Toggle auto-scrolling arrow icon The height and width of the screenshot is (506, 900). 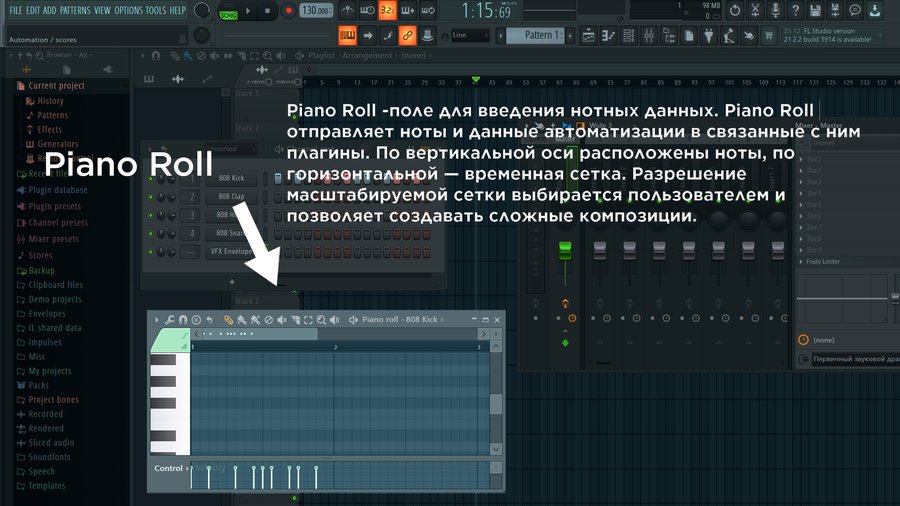point(367,36)
